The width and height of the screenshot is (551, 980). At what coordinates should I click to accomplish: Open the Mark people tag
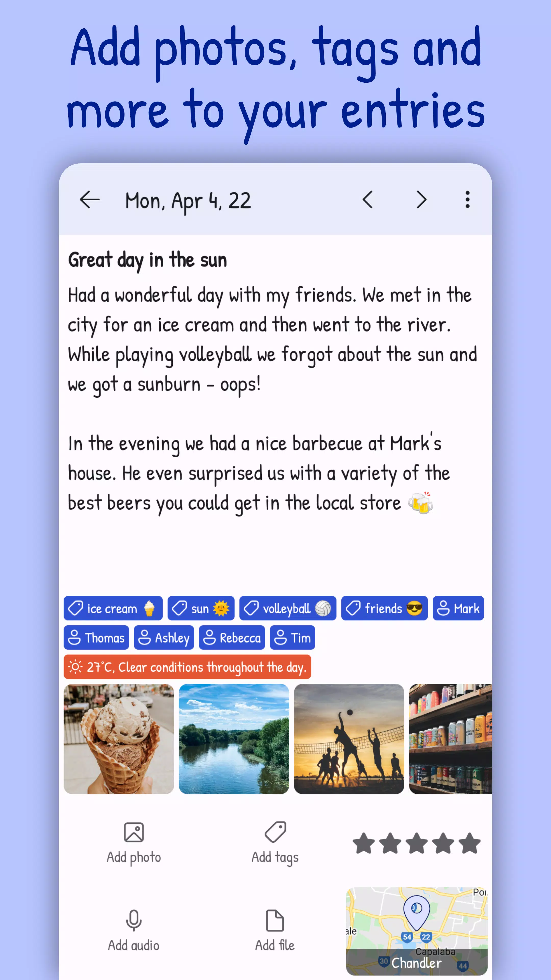pyautogui.click(x=458, y=608)
